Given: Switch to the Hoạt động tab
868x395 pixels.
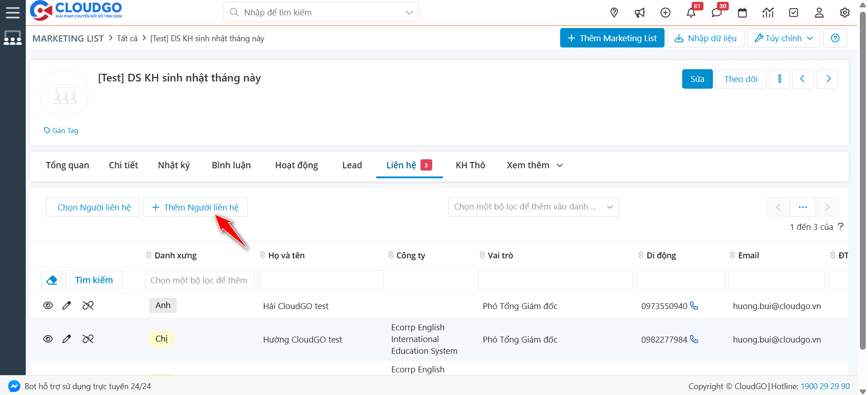Looking at the screenshot, I should (x=297, y=165).
